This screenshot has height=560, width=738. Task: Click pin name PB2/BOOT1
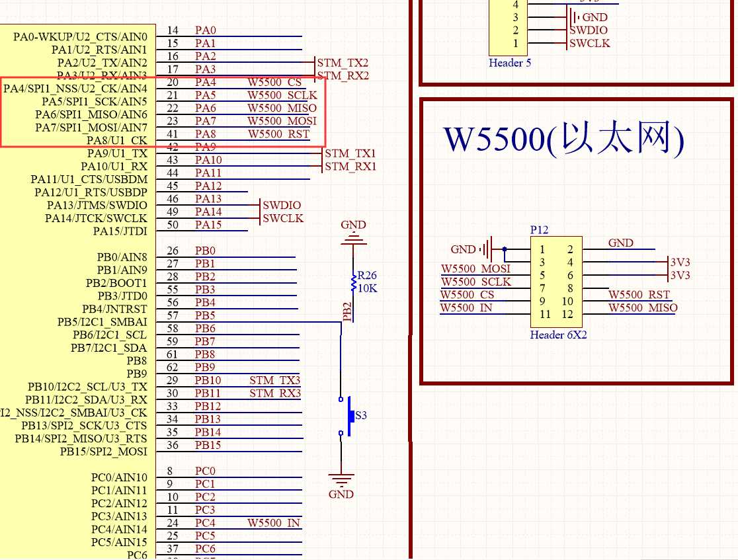click(x=116, y=283)
